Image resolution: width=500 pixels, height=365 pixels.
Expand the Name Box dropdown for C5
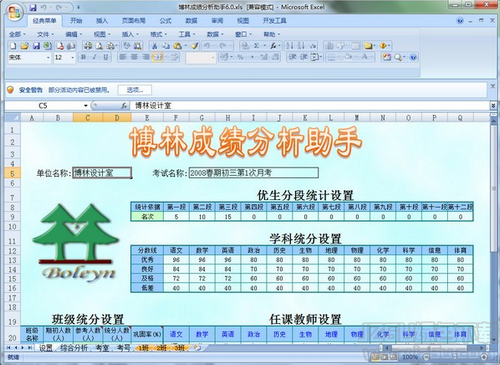tap(86, 106)
